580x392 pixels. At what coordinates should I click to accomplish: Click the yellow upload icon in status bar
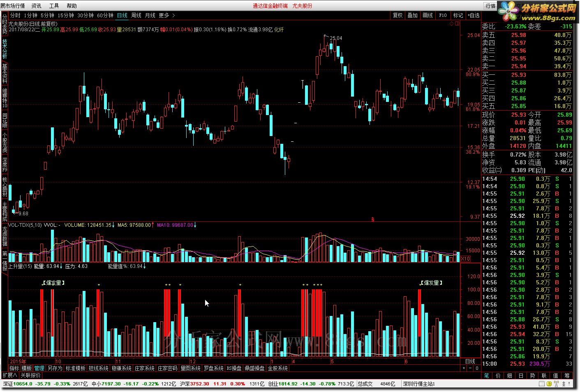pos(549,384)
